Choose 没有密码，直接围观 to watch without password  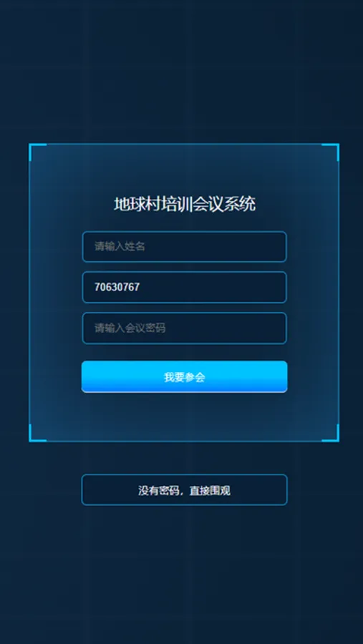pyautogui.click(x=184, y=490)
